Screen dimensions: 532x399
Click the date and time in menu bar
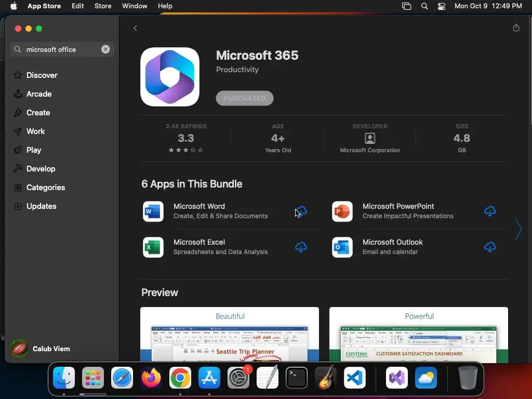[x=488, y=6]
